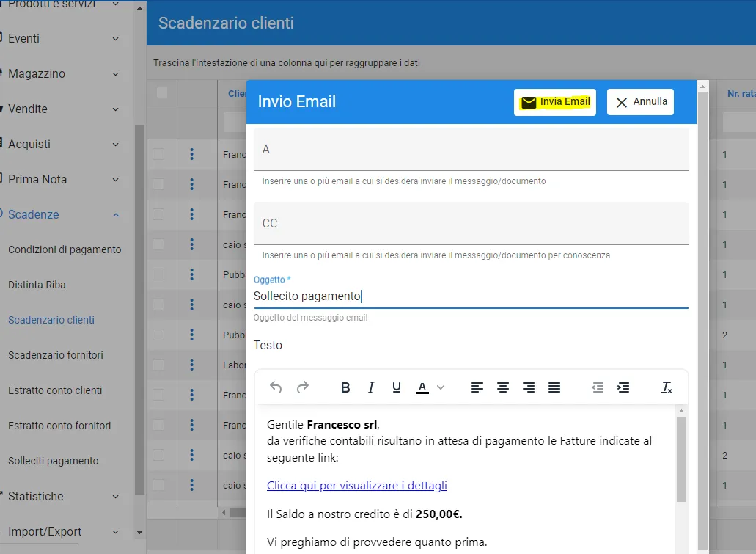Toggle bold formatting in editor toolbar
This screenshot has height=554, width=756.
point(345,387)
